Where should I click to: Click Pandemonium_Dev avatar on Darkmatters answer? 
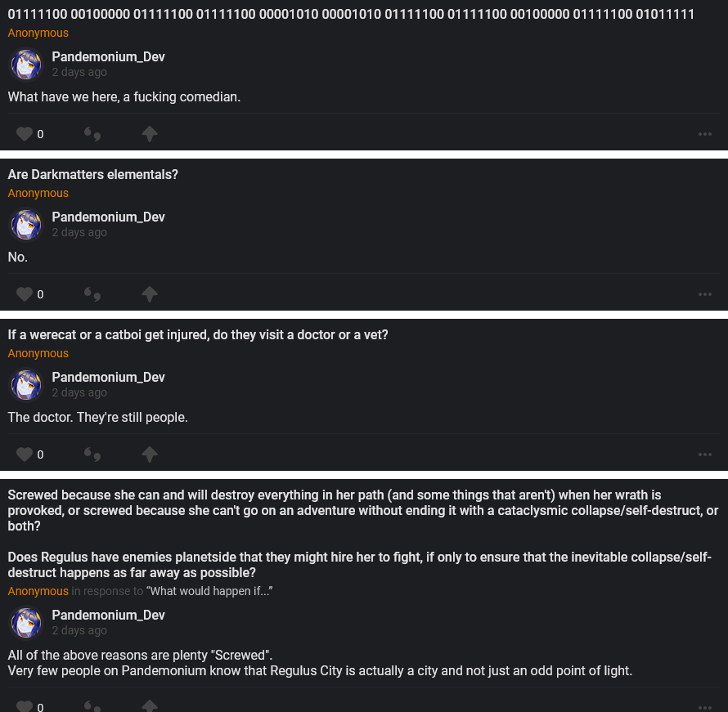(26, 224)
